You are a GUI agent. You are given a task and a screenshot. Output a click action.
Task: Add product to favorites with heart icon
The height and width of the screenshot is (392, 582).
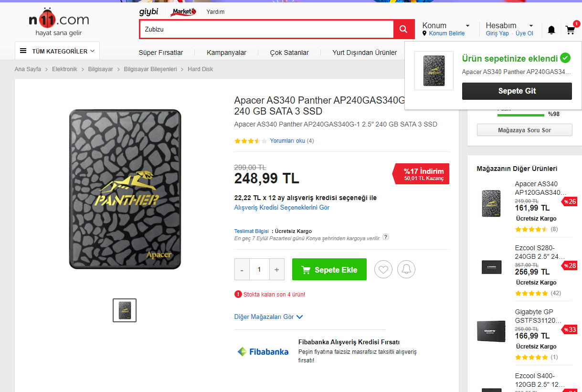383,269
